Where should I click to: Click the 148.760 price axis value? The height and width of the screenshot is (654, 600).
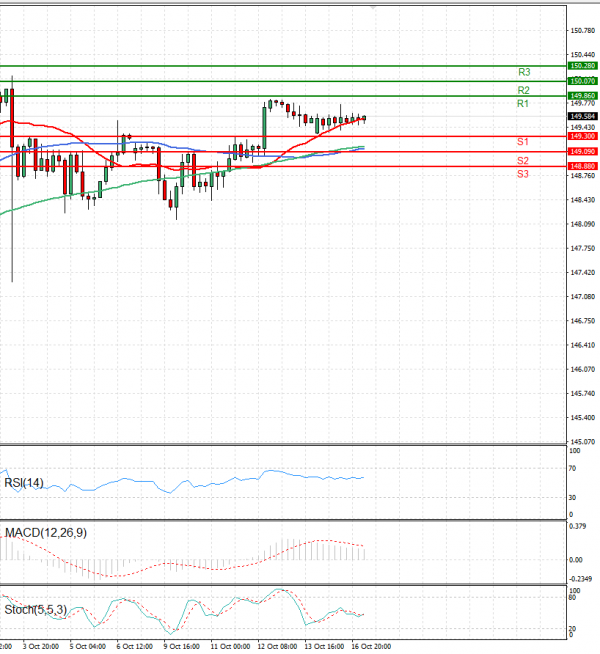click(582, 176)
